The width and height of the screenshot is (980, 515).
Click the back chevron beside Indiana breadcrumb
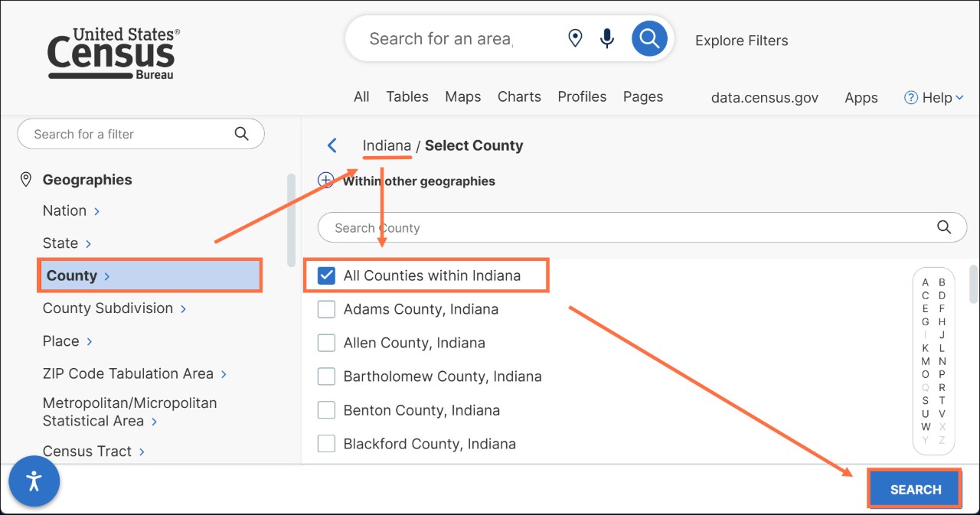coord(332,145)
